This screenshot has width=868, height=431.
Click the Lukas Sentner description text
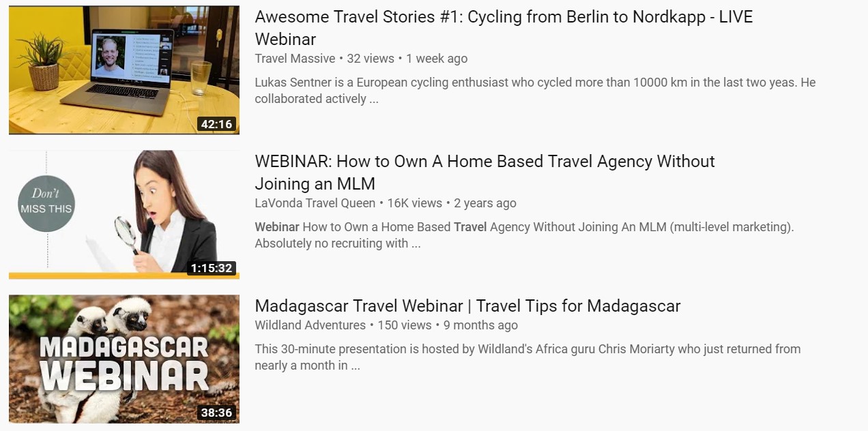(x=478, y=90)
